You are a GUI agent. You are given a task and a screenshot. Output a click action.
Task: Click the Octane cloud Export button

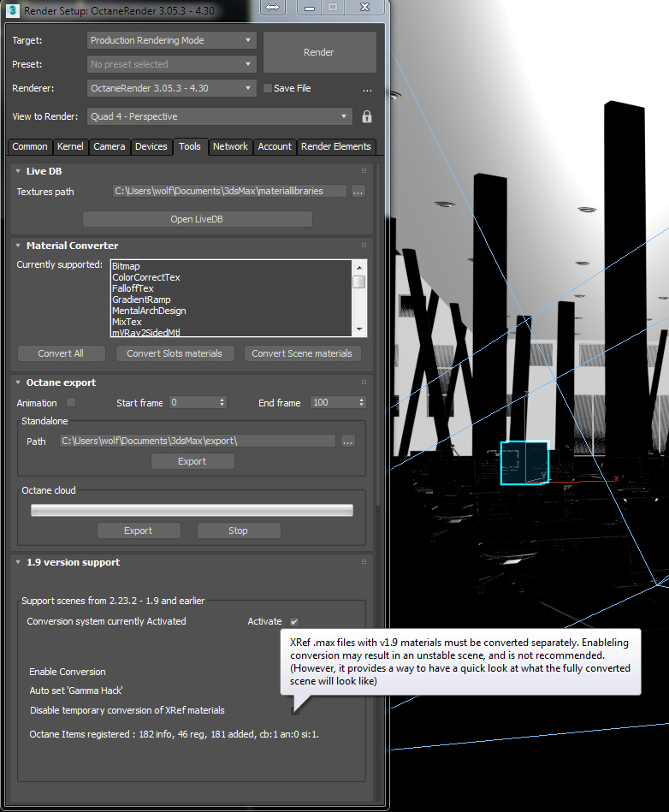[139, 530]
